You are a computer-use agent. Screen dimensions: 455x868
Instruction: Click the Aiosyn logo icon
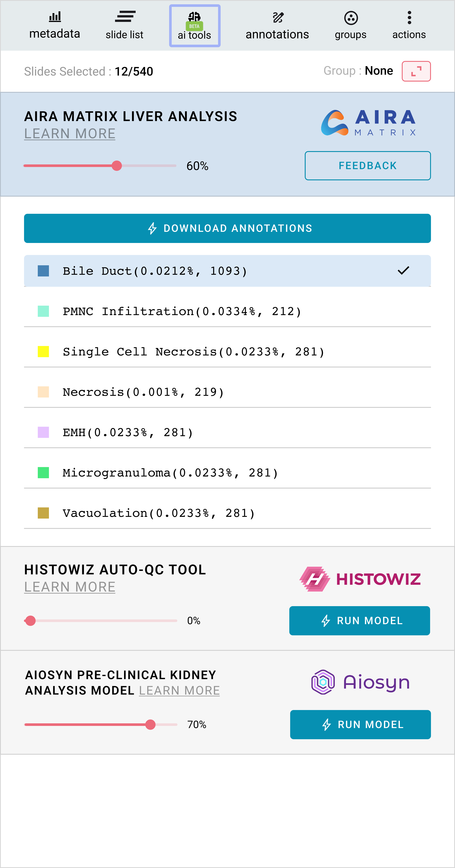323,682
